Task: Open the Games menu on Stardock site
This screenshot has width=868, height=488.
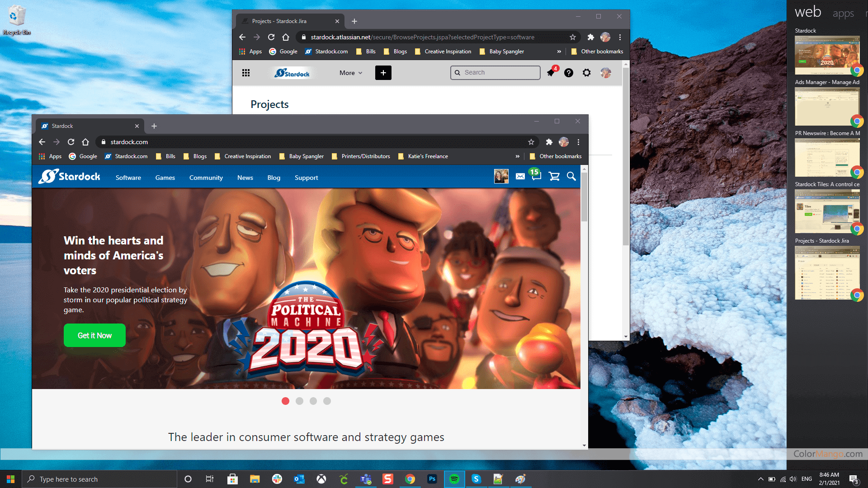Action: pyautogui.click(x=165, y=178)
